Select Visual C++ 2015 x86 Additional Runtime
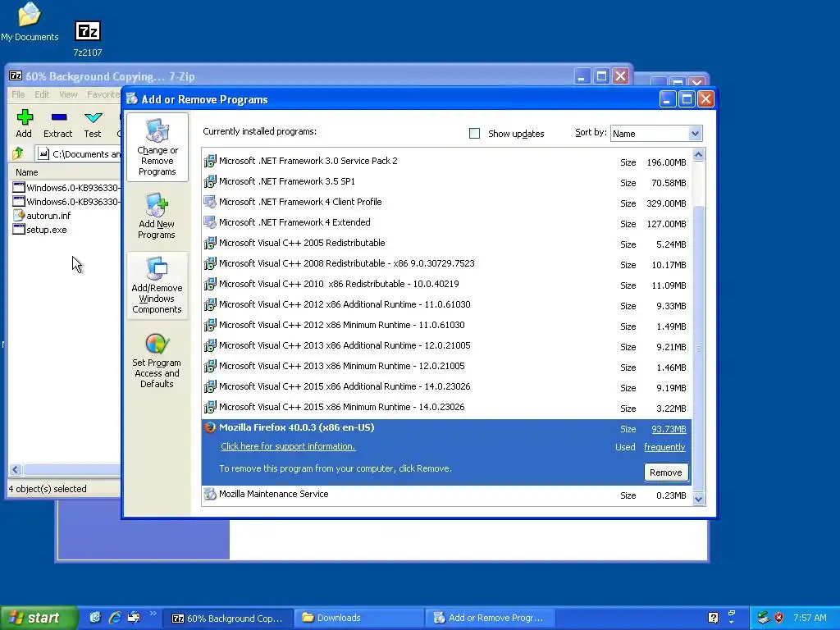Viewport: 840px width, 630px height. tap(446, 386)
